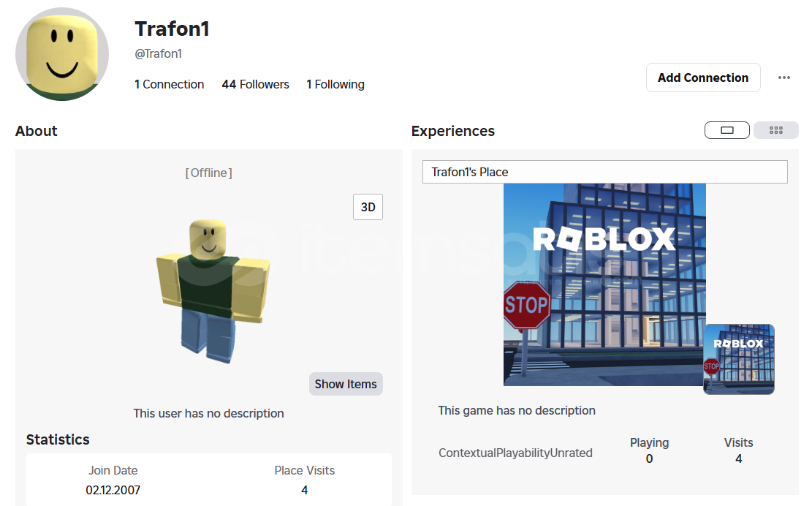Screen dimensions: 812x506
Task: Click the full-body avatar figure
Action: click(213, 290)
